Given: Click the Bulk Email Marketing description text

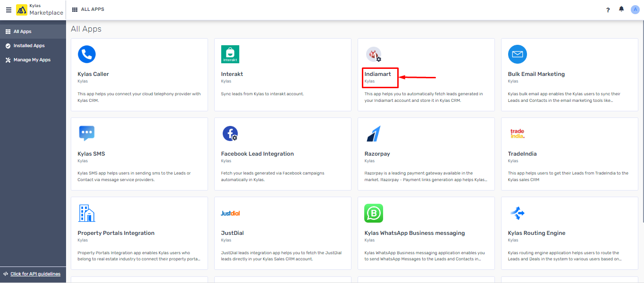Looking at the screenshot, I should [x=564, y=97].
